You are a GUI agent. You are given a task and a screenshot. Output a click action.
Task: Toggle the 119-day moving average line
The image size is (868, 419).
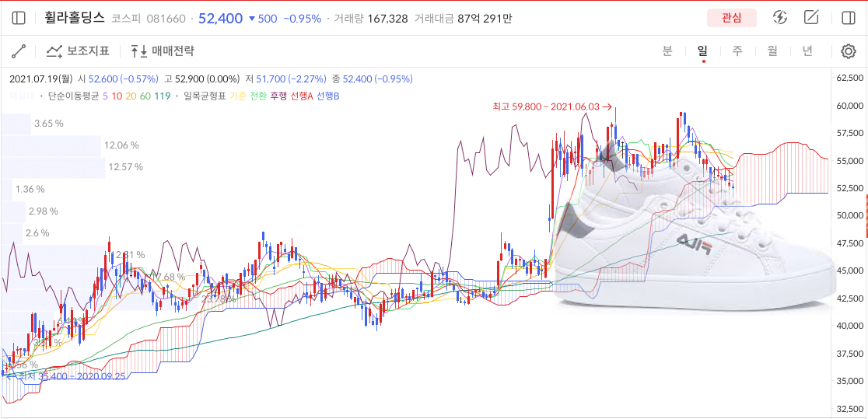point(163,96)
